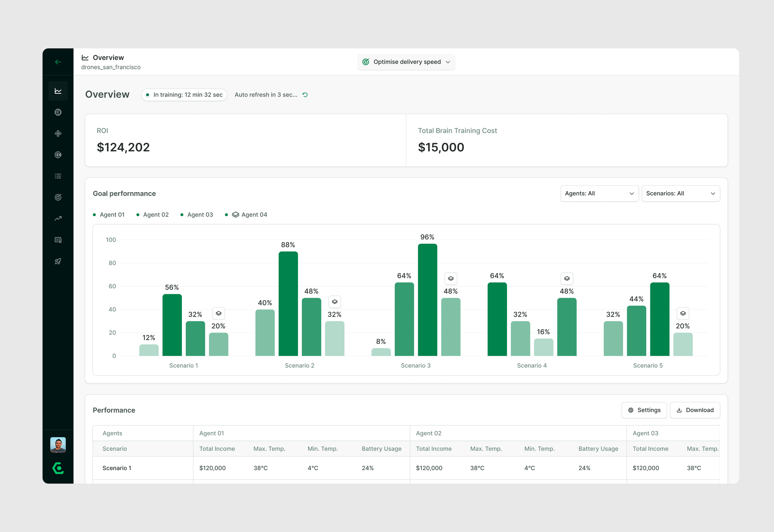Screen dimensions: 774x532
Task: Expand the Agents: All dropdown
Action: click(599, 194)
